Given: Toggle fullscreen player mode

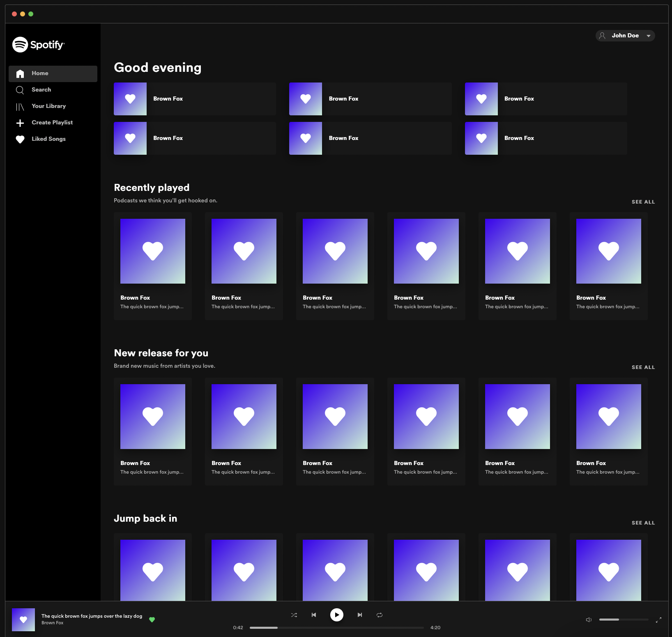Looking at the screenshot, I should pos(659,620).
